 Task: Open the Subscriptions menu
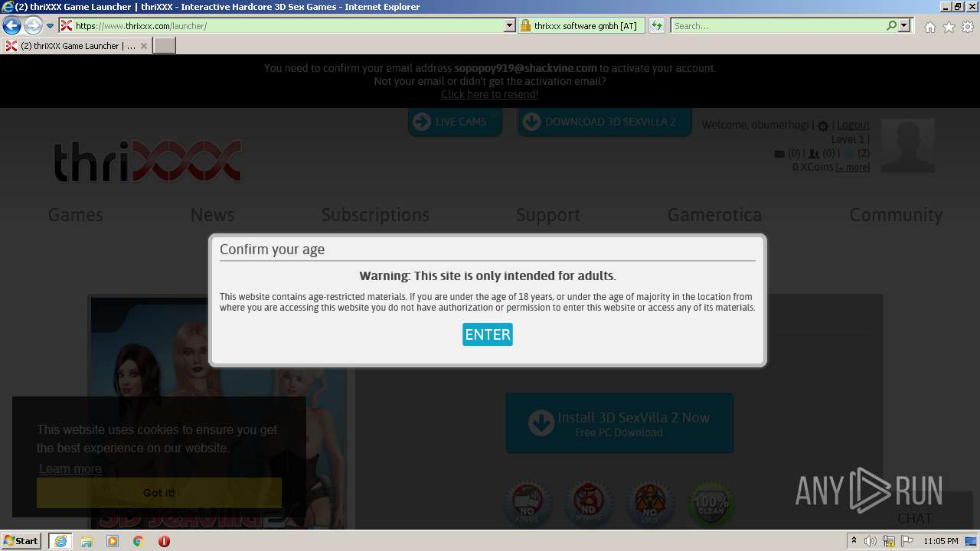click(x=375, y=215)
